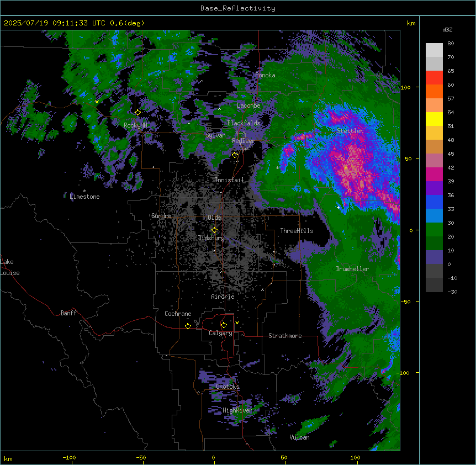
Task: Pick the light blue swatch between 33 and 30 dBZ
Action: pos(434,215)
